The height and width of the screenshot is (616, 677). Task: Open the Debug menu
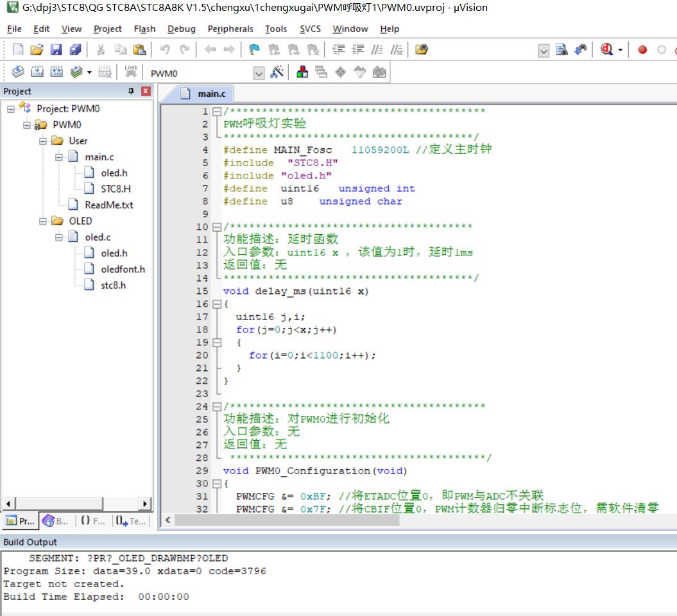tap(182, 29)
